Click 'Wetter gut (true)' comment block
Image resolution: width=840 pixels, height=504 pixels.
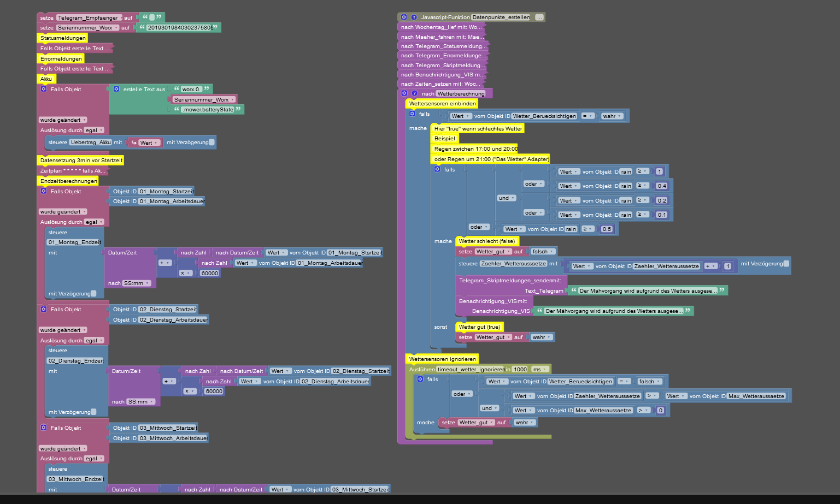(x=479, y=327)
